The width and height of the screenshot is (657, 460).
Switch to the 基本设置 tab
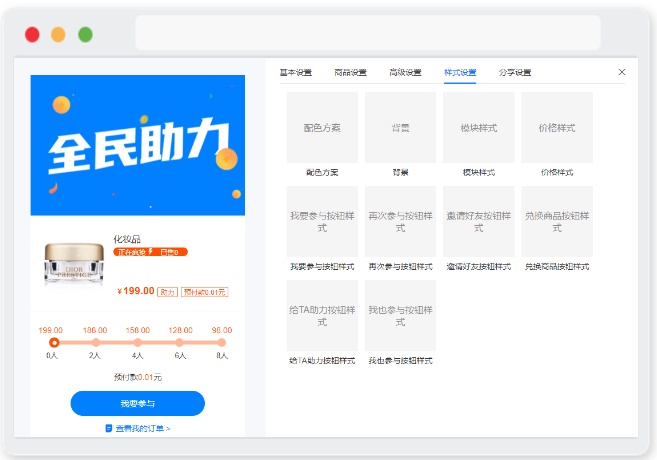(x=295, y=72)
